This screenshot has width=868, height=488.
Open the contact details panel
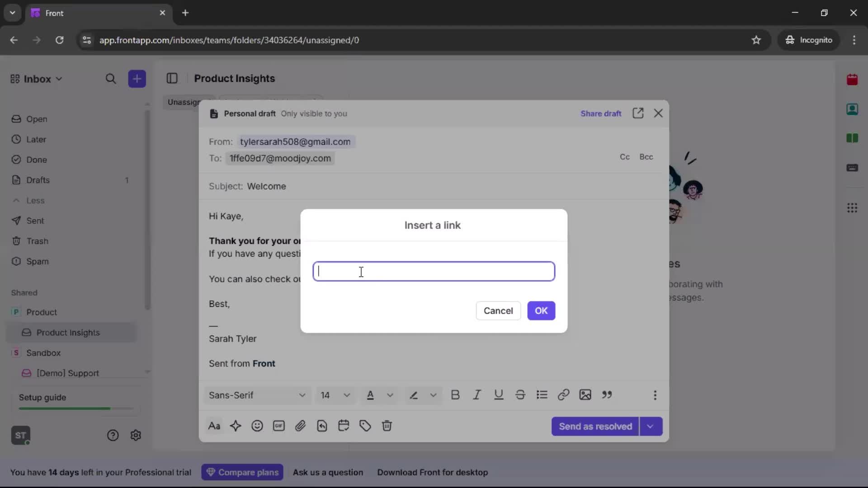853,109
